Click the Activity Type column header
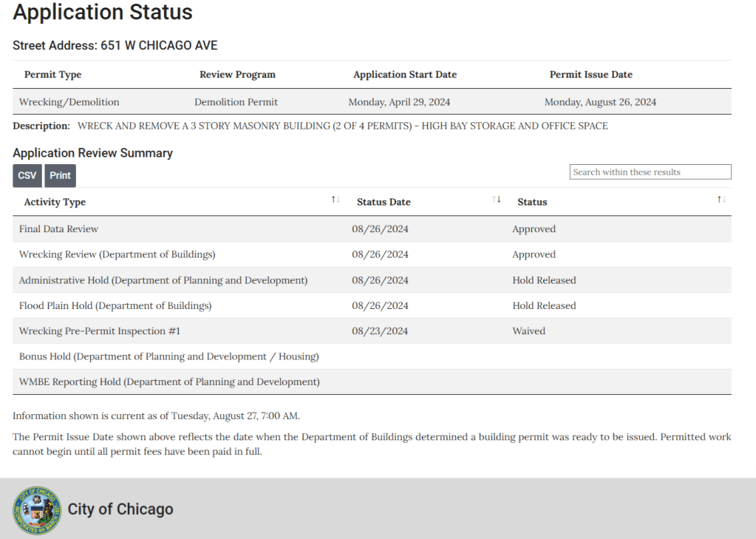 55,202
